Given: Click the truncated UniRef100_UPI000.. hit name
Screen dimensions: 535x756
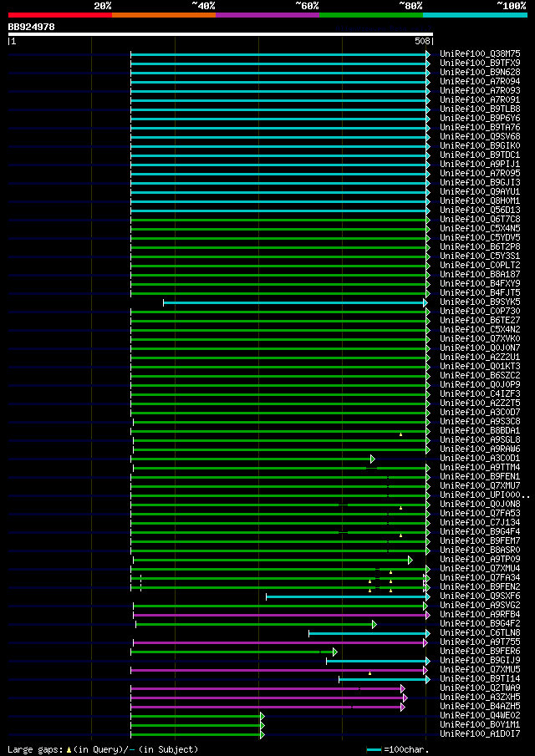Looking at the screenshot, I should pyautogui.click(x=485, y=495).
